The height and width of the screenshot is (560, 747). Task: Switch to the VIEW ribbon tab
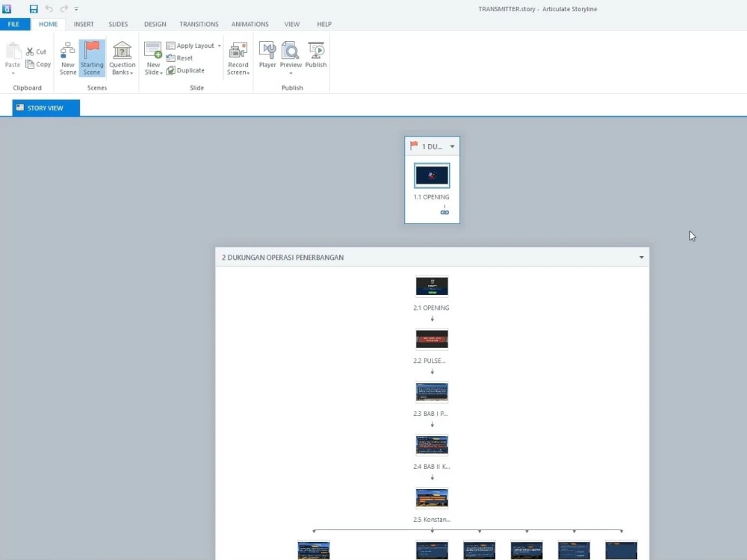(x=292, y=24)
